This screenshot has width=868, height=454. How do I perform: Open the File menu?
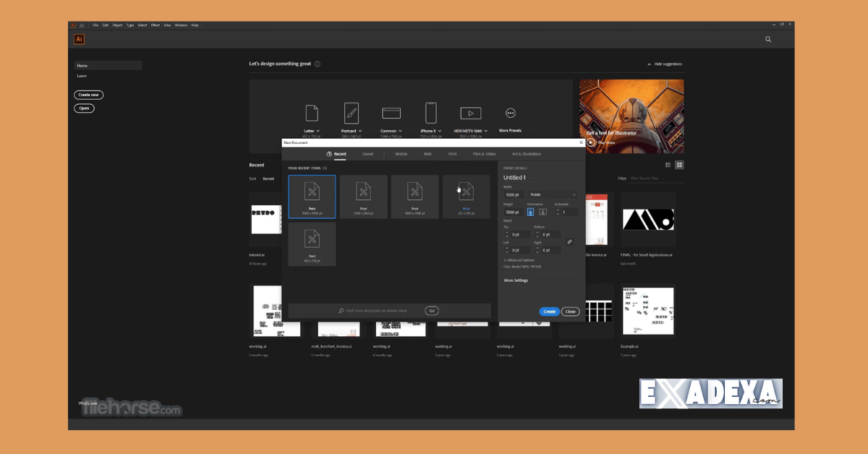[x=95, y=25]
